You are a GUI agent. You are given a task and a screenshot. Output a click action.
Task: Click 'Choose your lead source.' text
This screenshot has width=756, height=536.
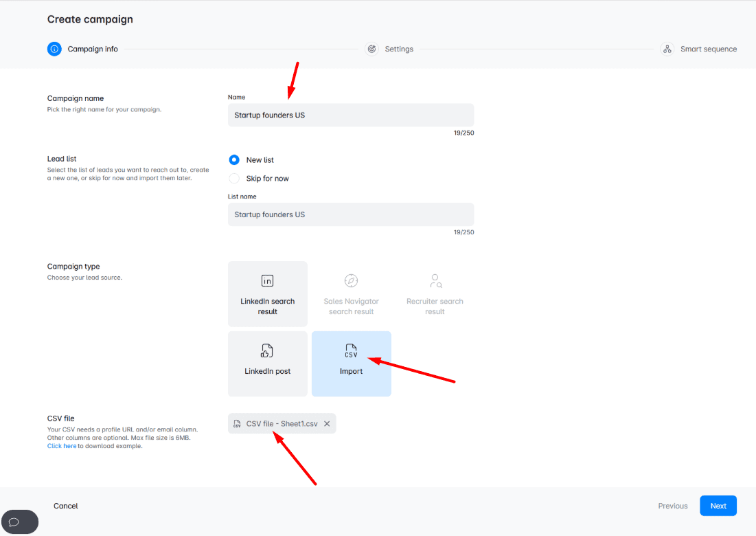(x=84, y=278)
